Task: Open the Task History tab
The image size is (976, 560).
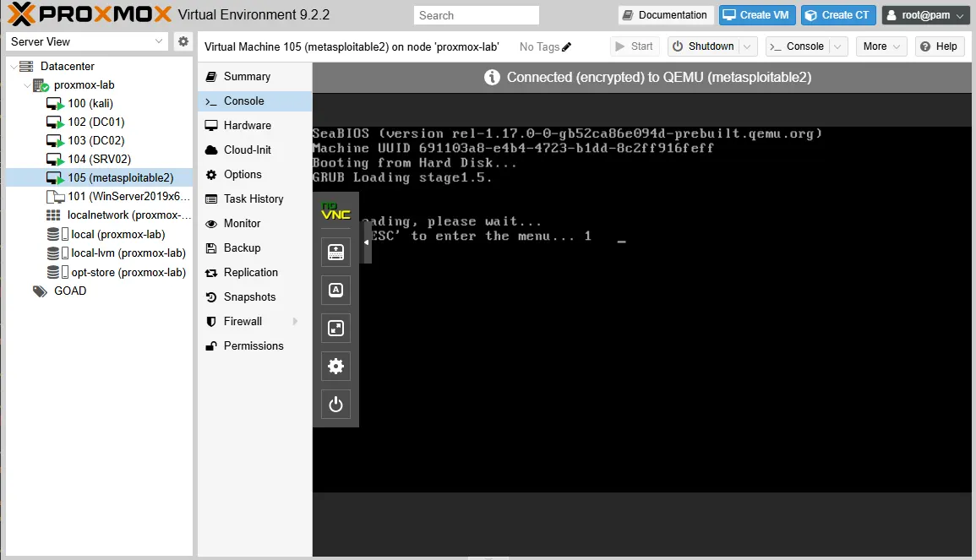Action: click(x=255, y=199)
